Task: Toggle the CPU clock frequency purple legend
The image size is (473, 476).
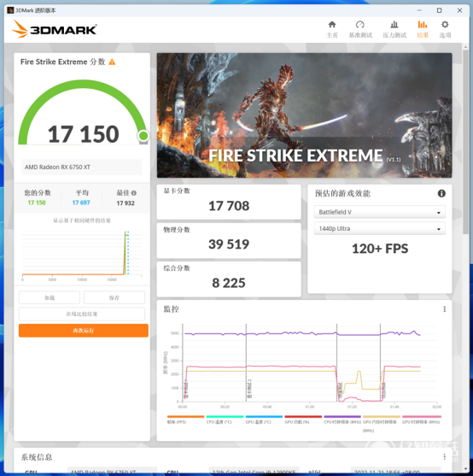Action: (342, 420)
